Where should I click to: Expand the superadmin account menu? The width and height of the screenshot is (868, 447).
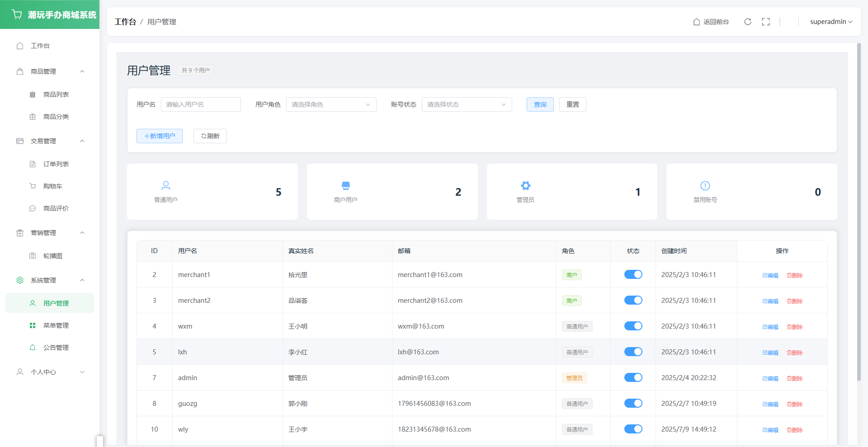click(x=831, y=22)
